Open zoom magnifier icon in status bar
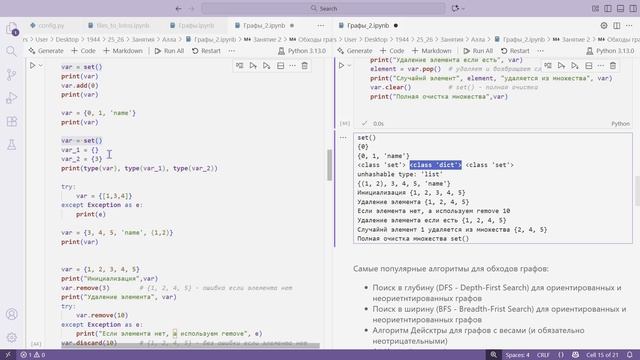 [x=493, y=355]
